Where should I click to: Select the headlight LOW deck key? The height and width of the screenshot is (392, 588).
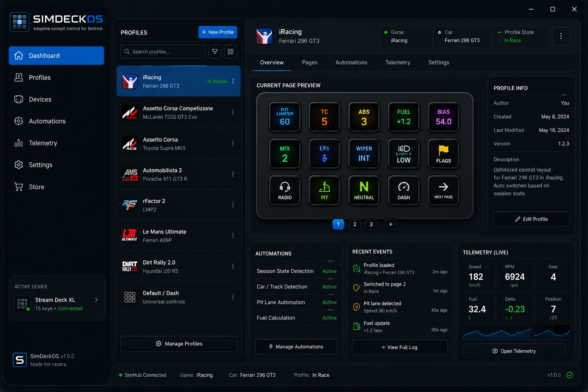pyautogui.click(x=404, y=154)
